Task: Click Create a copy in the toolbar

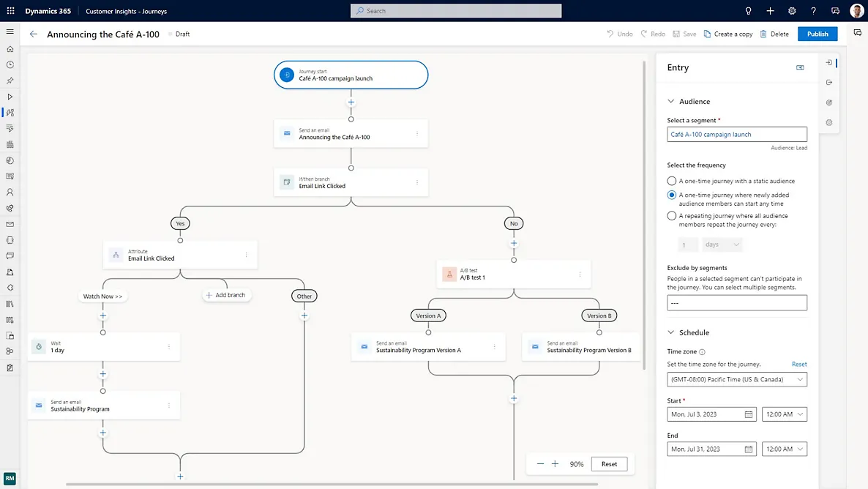Action: (x=728, y=34)
